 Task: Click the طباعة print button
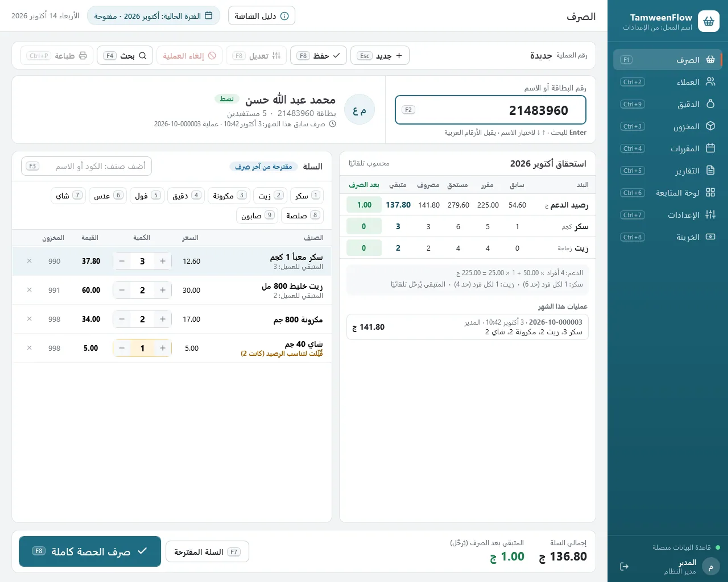point(57,55)
